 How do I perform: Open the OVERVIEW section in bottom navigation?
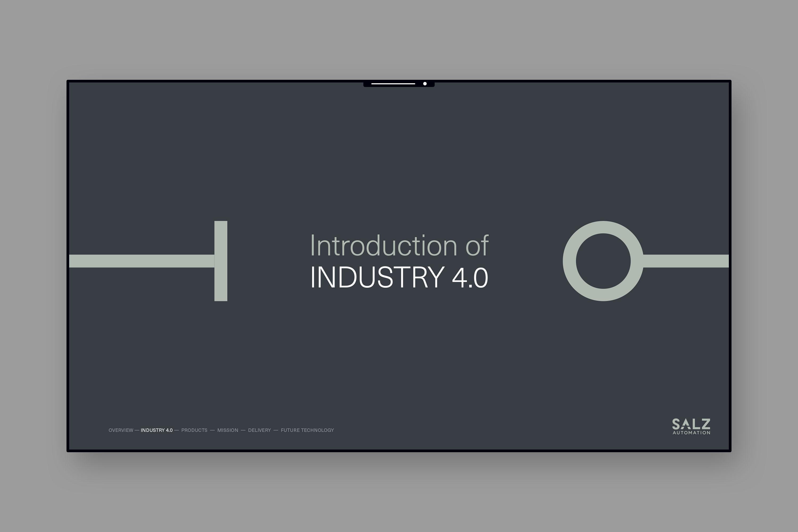click(121, 430)
